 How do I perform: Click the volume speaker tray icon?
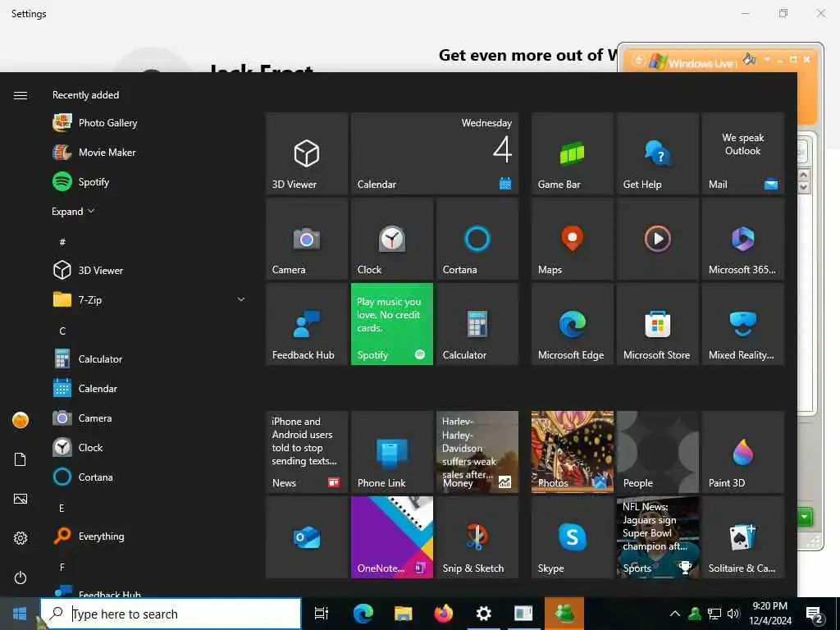pyautogui.click(x=733, y=614)
